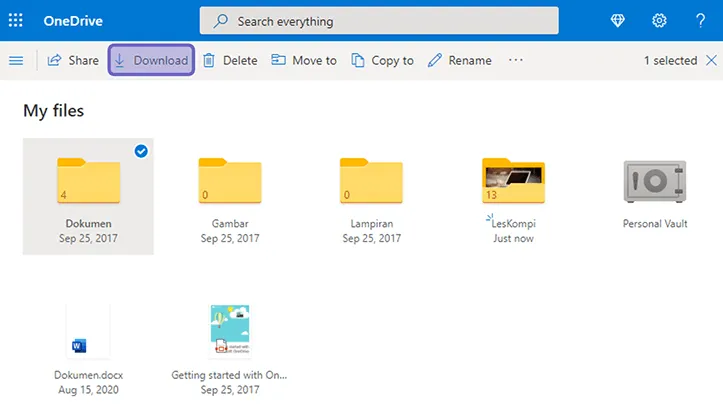Screen dimensions: 723x417
Task: Click the Dokumen.docx file name
Action: (89, 375)
